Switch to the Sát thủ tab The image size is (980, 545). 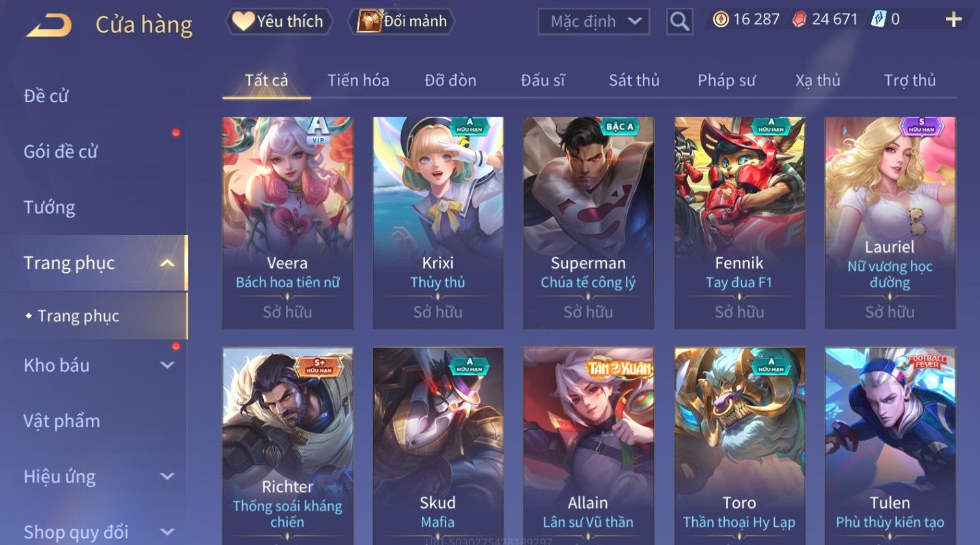pos(634,81)
